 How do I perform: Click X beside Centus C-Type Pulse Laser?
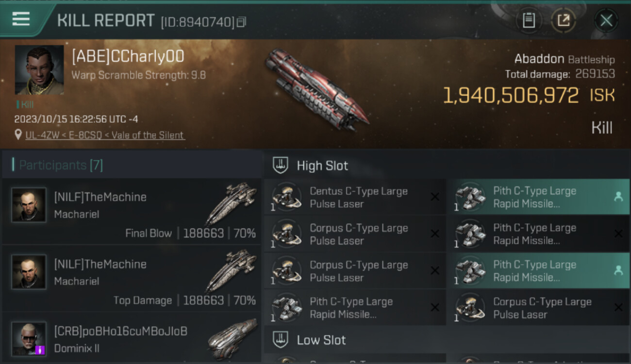click(435, 197)
